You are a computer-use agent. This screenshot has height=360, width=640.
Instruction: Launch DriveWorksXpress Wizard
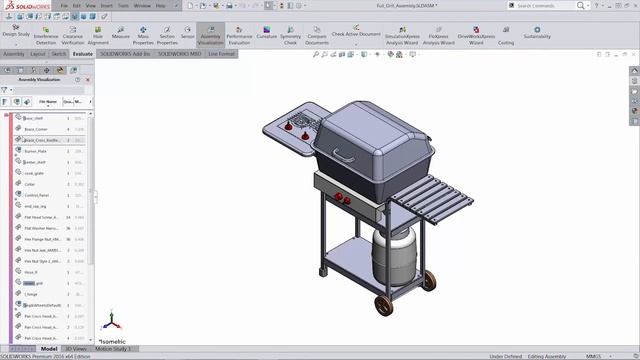[476, 36]
